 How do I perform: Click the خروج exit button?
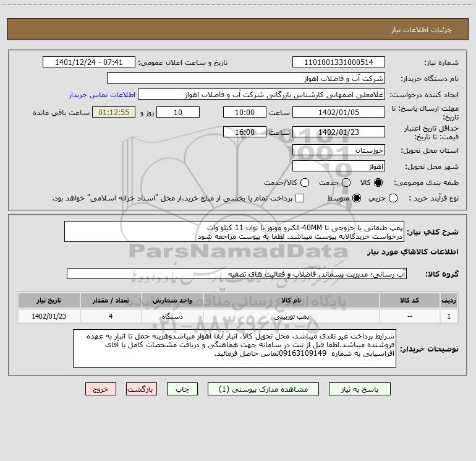point(101,389)
